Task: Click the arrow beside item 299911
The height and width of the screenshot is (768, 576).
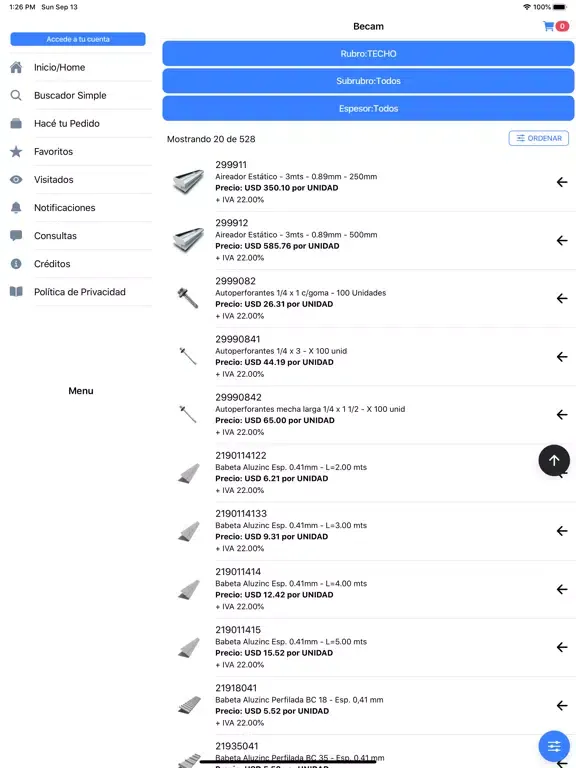Action: pos(562,182)
